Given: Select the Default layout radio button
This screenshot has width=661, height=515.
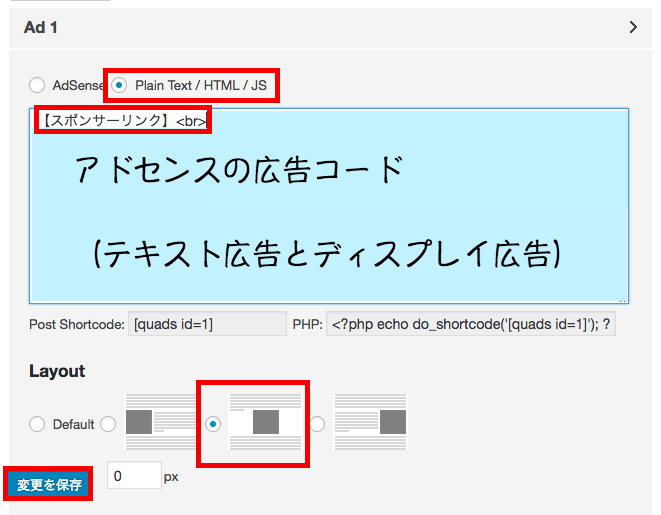Looking at the screenshot, I should pyautogui.click(x=37, y=424).
